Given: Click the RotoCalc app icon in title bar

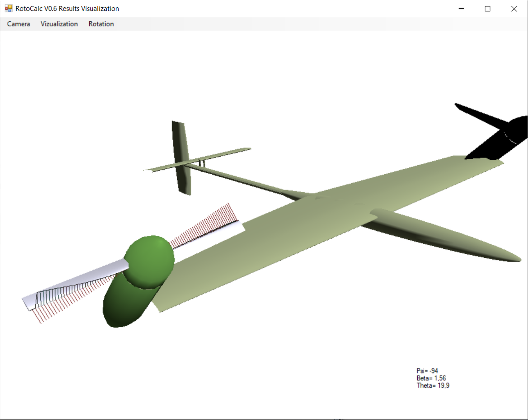Looking at the screenshot, I should pyautogui.click(x=8, y=9).
